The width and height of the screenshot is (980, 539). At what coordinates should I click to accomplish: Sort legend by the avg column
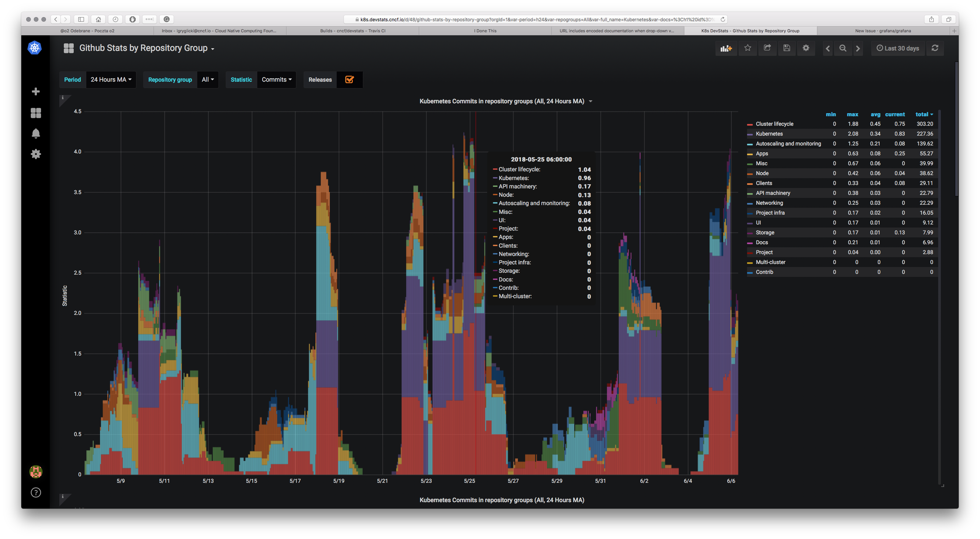tap(875, 114)
